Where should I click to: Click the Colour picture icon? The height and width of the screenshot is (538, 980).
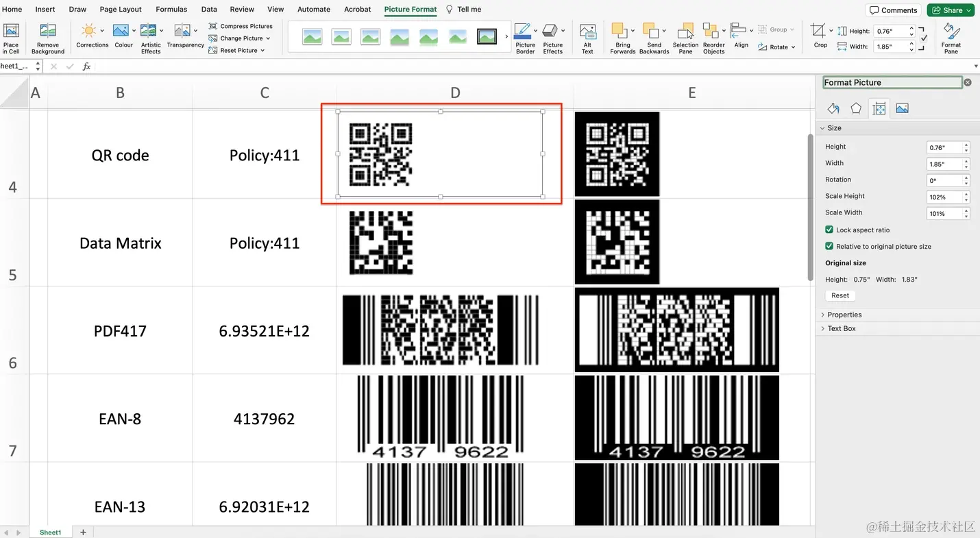tap(121, 30)
